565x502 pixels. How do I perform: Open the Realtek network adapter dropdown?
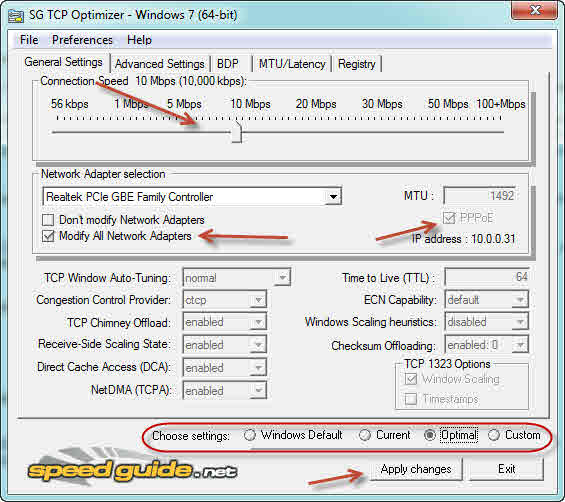click(x=334, y=197)
